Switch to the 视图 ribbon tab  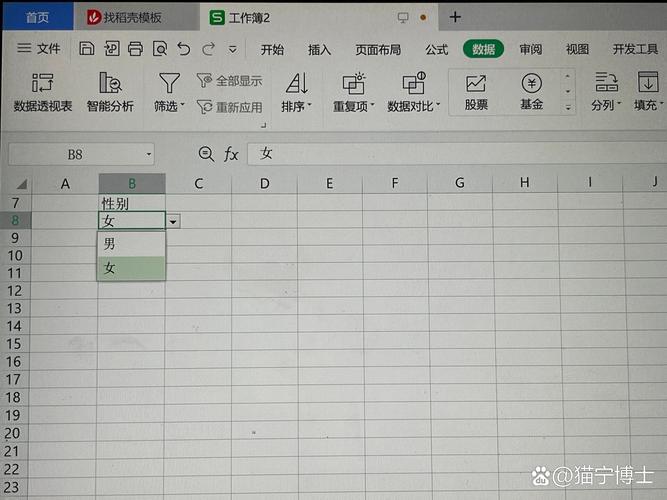(x=577, y=49)
